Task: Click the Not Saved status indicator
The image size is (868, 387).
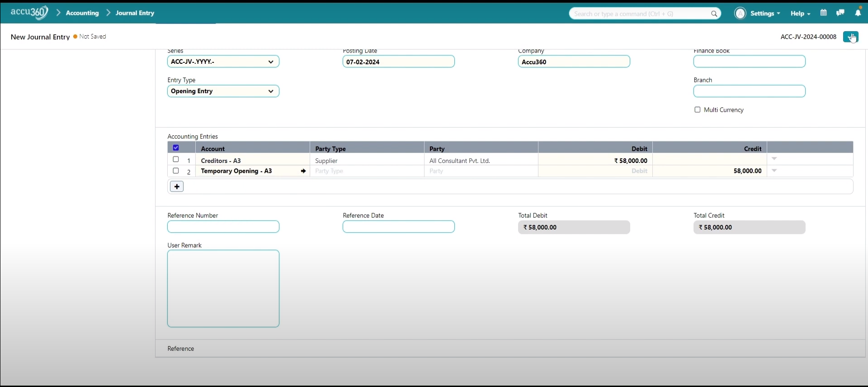Action: (x=90, y=37)
